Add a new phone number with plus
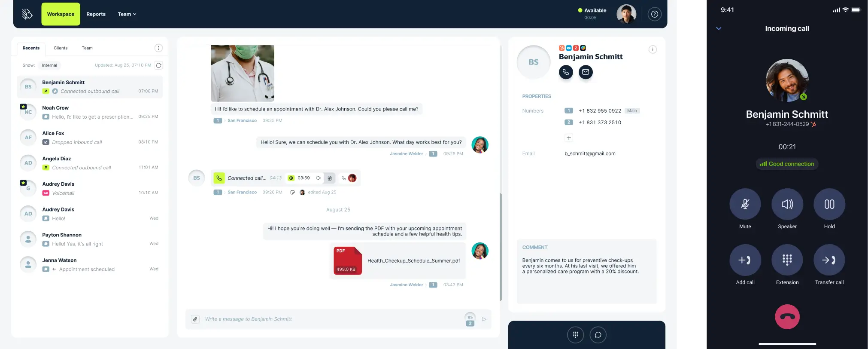 click(569, 138)
